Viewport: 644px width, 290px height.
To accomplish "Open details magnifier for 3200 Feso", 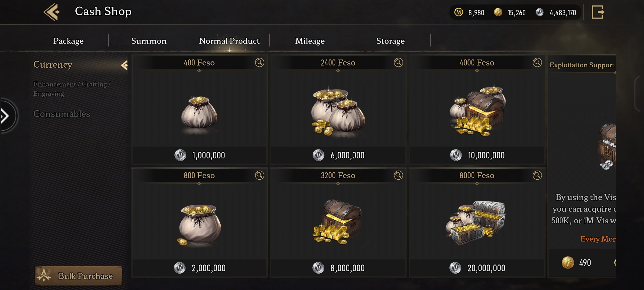I will 398,175.
